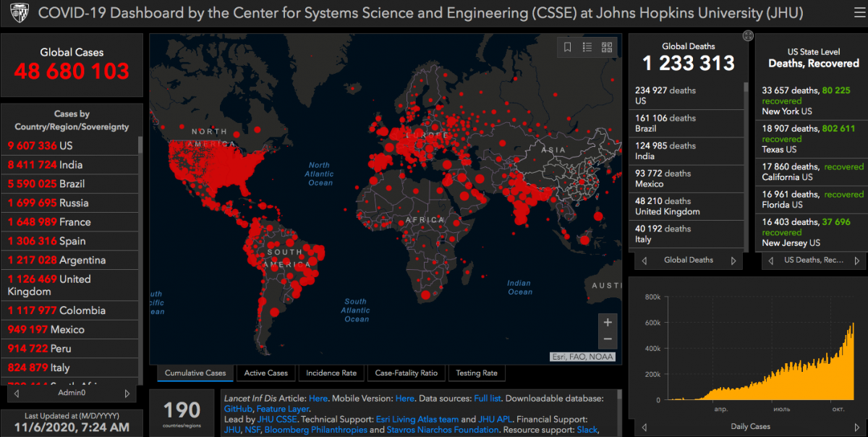Viewport: 868px width, 437px height.
Task: Select the Case-Fatality Ratio tab
Action: (x=406, y=373)
